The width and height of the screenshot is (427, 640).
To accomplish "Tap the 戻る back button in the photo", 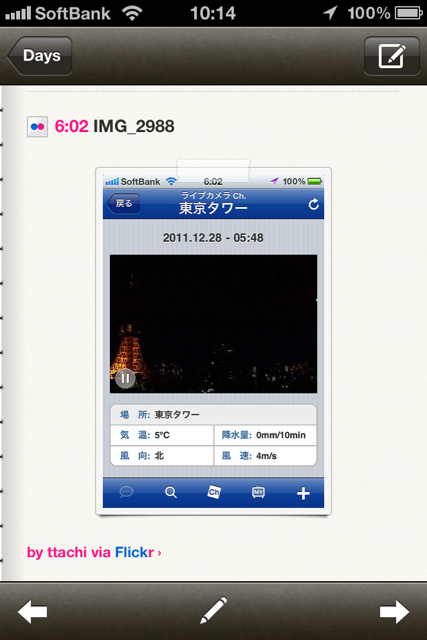I will click(123, 203).
